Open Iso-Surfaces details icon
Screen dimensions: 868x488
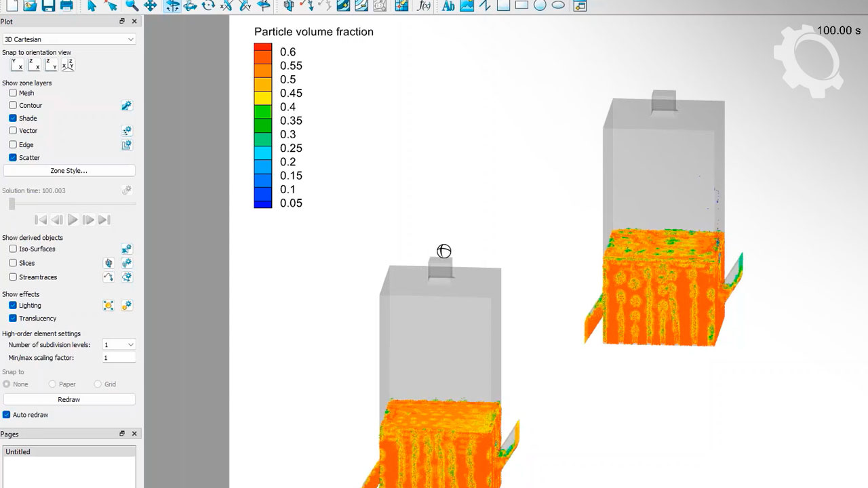pyautogui.click(x=126, y=249)
